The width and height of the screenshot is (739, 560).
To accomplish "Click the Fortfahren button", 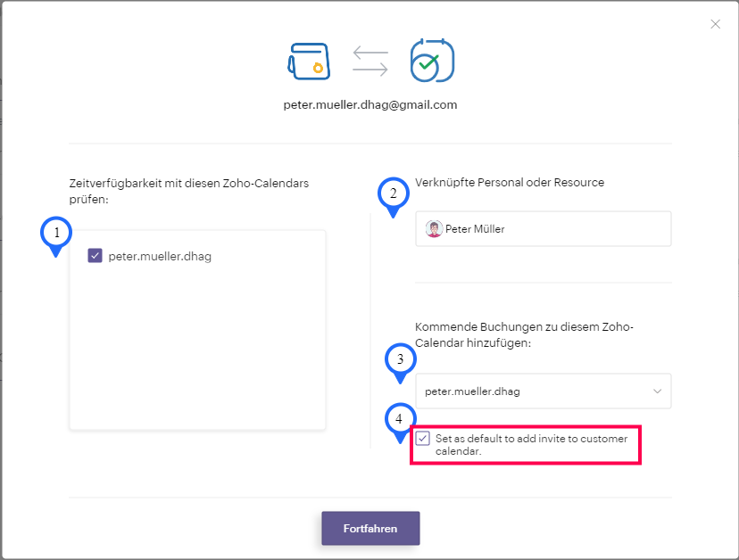I will click(x=370, y=529).
